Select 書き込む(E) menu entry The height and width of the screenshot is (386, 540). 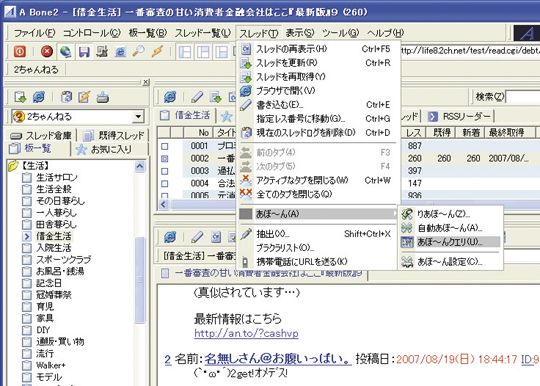[319, 105]
